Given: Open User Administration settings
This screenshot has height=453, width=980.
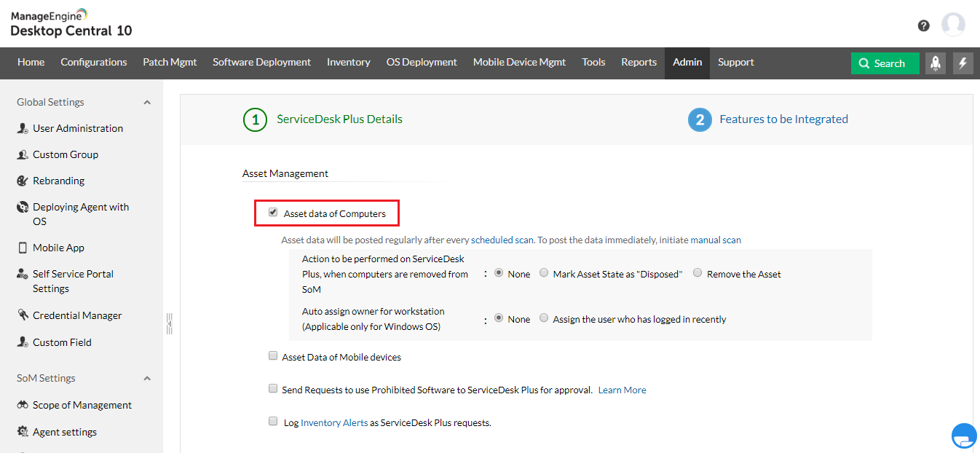Looking at the screenshot, I should [78, 128].
